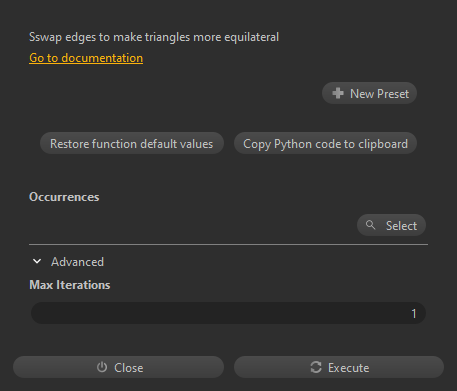
Task: Click the separator line below Occurrences
Action: point(228,244)
